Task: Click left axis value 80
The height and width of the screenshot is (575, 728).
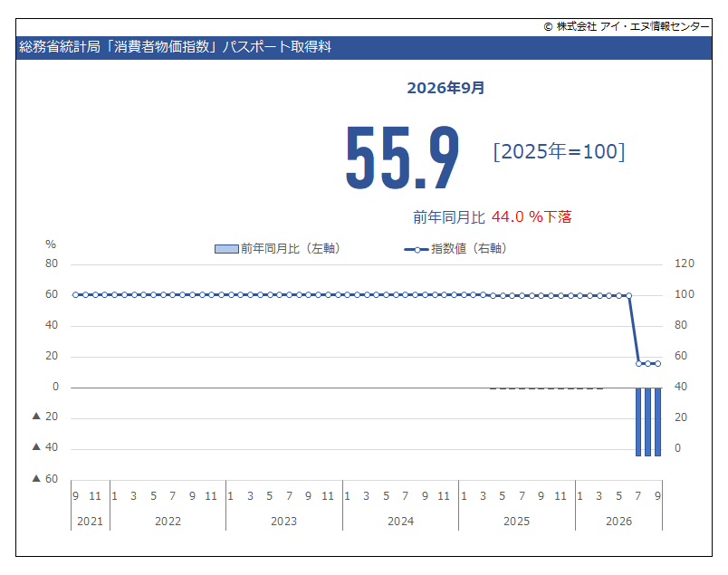Action: [x=52, y=264]
